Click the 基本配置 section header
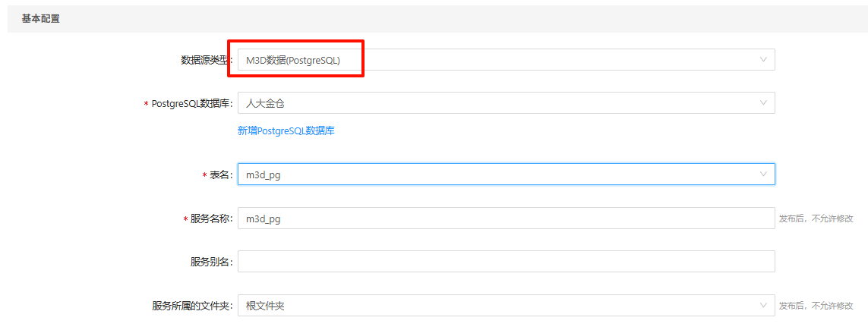Image resolution: width=868 pixels, height=330 pixels. tap(41, 19)
